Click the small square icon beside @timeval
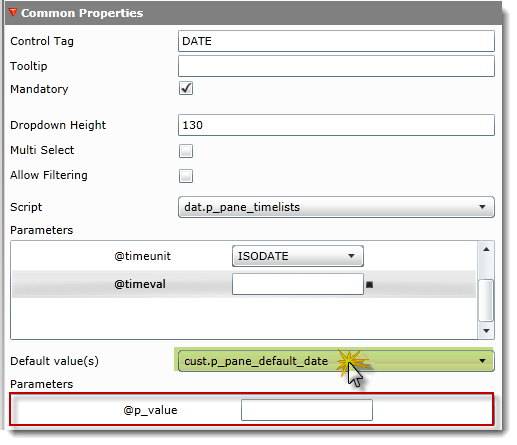This screenshot has height=445, width=517. [369, 285]
